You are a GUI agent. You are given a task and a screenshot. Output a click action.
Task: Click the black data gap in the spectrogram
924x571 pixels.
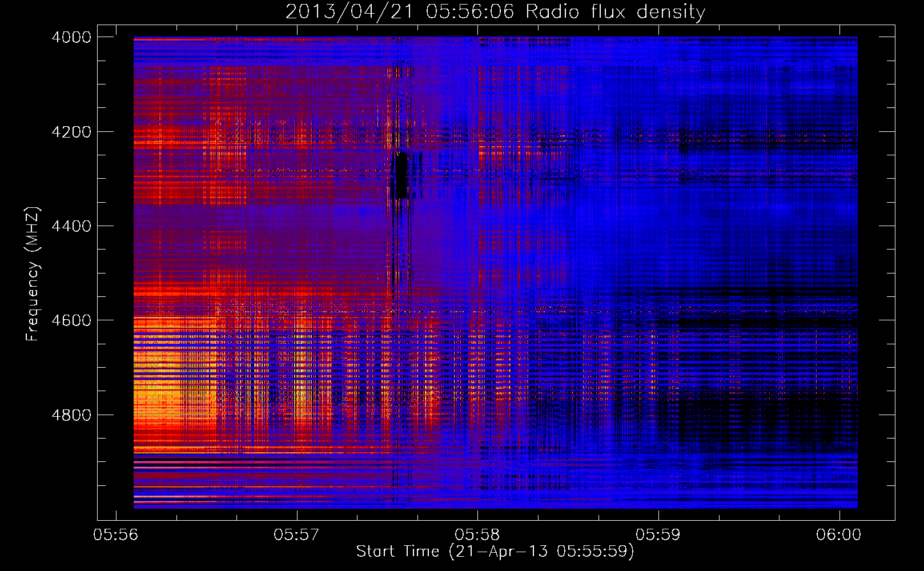401,175
